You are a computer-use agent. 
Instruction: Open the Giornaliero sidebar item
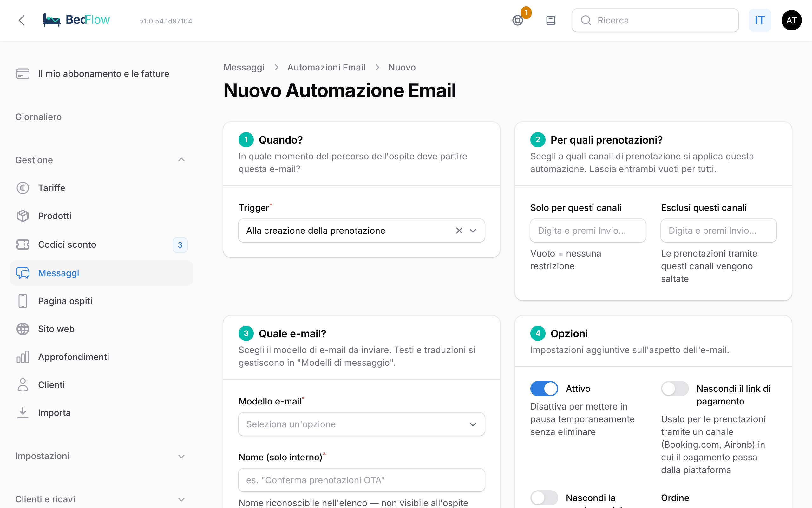coord(39,117)
